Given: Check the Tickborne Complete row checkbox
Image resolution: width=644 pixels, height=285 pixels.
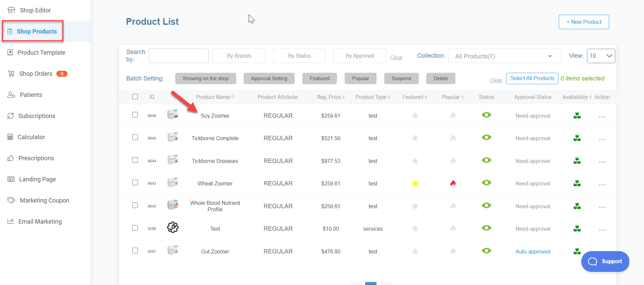Looking at the screenshot, I should coord(135,137).
